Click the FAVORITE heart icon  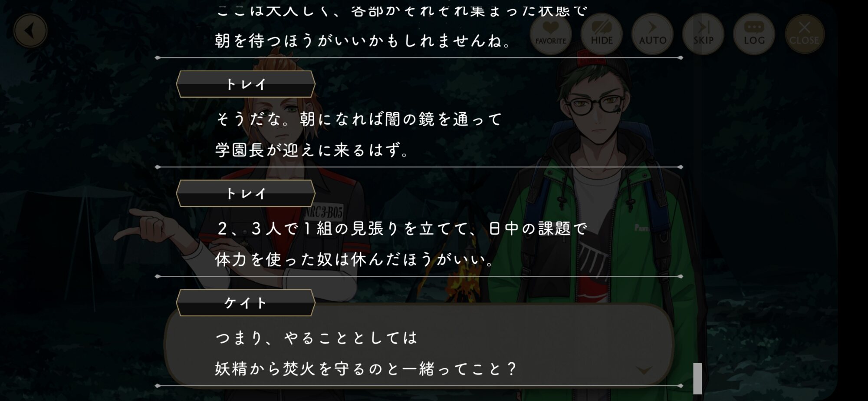coord(550,33)
